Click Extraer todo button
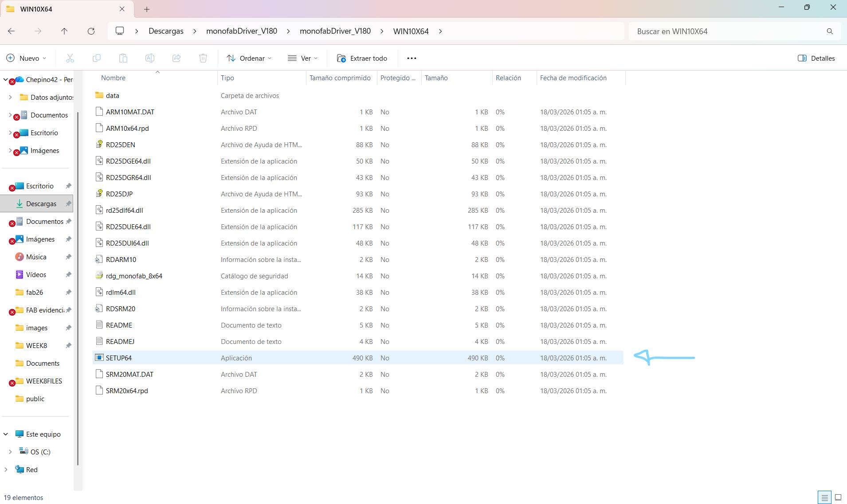Screen dimensions: 847x504 [362, 58]
